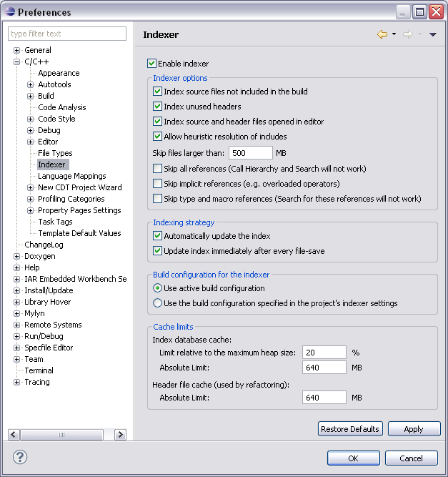Expand the Editor node
The image size is (448, 477).
[30, 142]
